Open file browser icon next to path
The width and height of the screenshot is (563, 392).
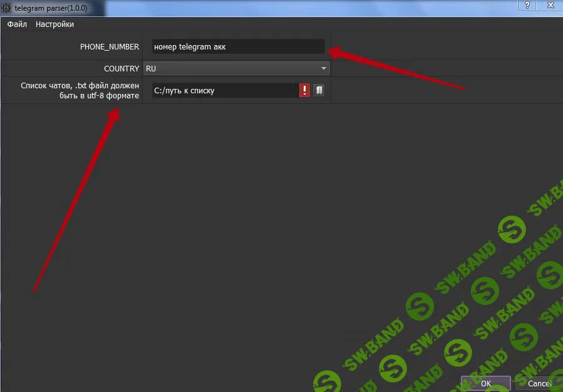[319, 90]
